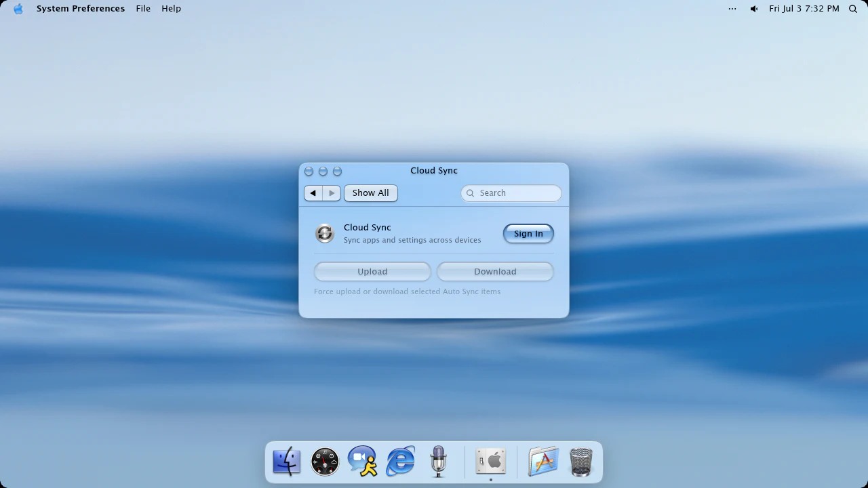868x488 pixels.
Task: Open Finder from the dock
Action: click(x=287, y=462)
